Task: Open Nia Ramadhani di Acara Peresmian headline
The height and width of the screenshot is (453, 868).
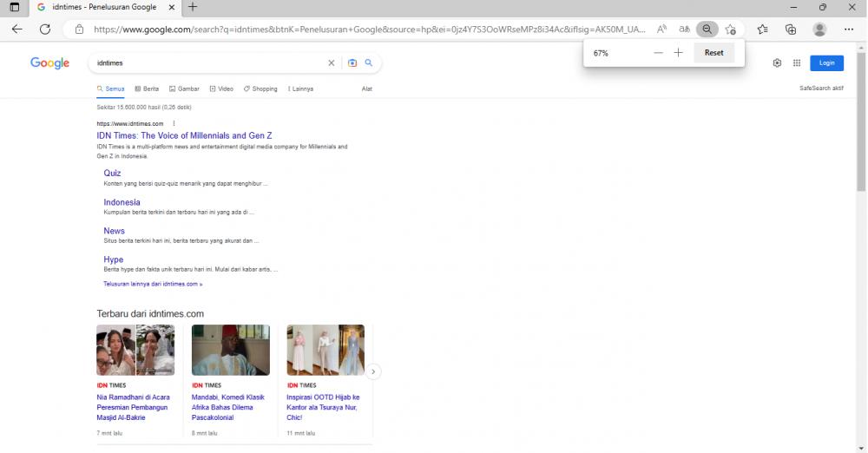Action: click(134, 407)
